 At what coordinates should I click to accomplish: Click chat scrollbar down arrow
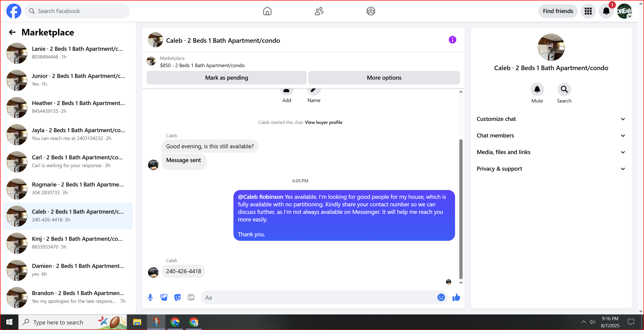(461, 283)
